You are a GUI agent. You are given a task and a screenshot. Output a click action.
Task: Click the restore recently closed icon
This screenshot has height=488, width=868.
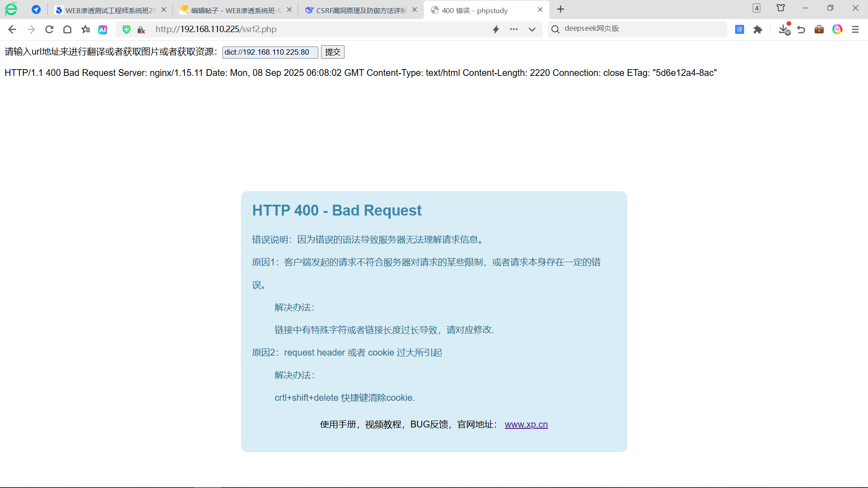[802, 29]
